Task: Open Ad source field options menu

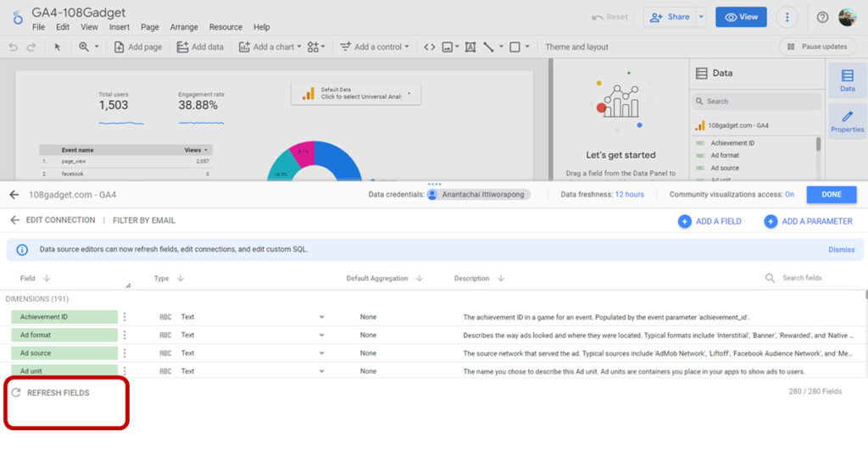Action: pyautogui.click(x=125, y=352)
